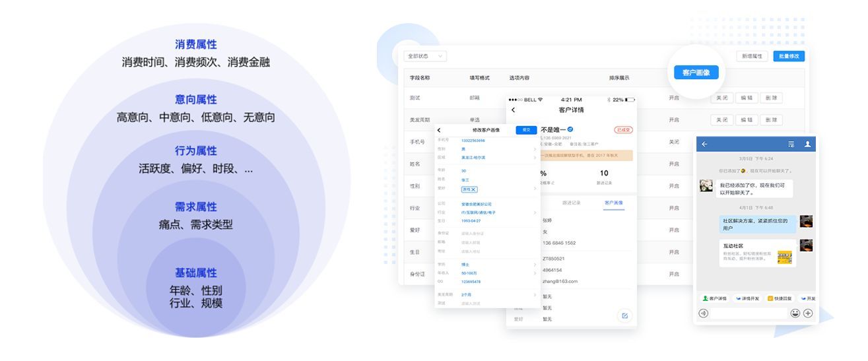Select the 身份证 table row name
Screen dimensions: 868x361
417,274
